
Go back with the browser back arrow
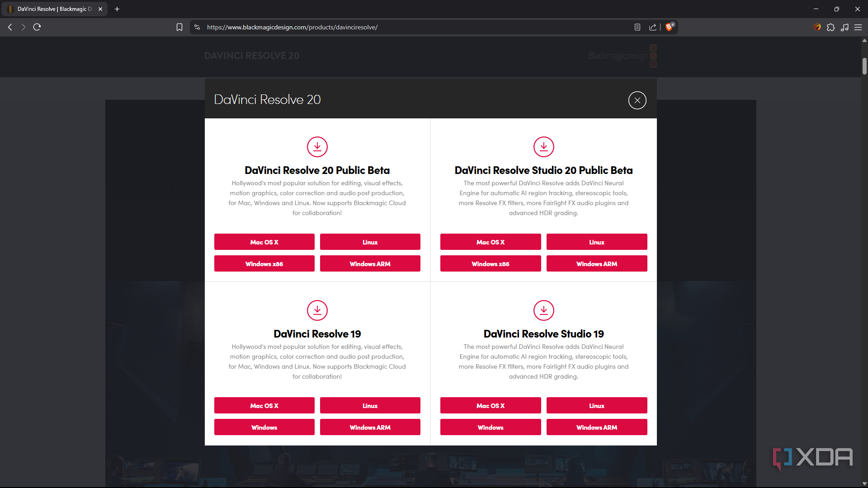pyautogui.click(x=10, y=27)
